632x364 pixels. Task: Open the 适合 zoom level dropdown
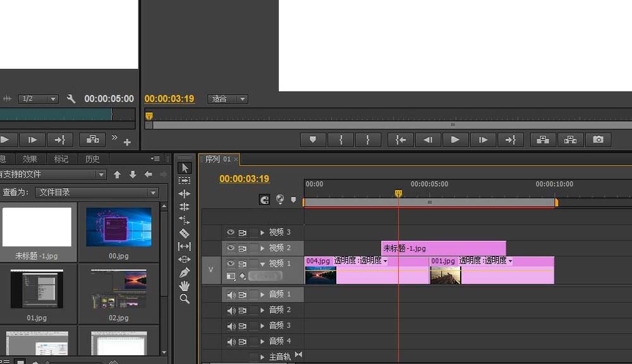(x=228, y=99)
